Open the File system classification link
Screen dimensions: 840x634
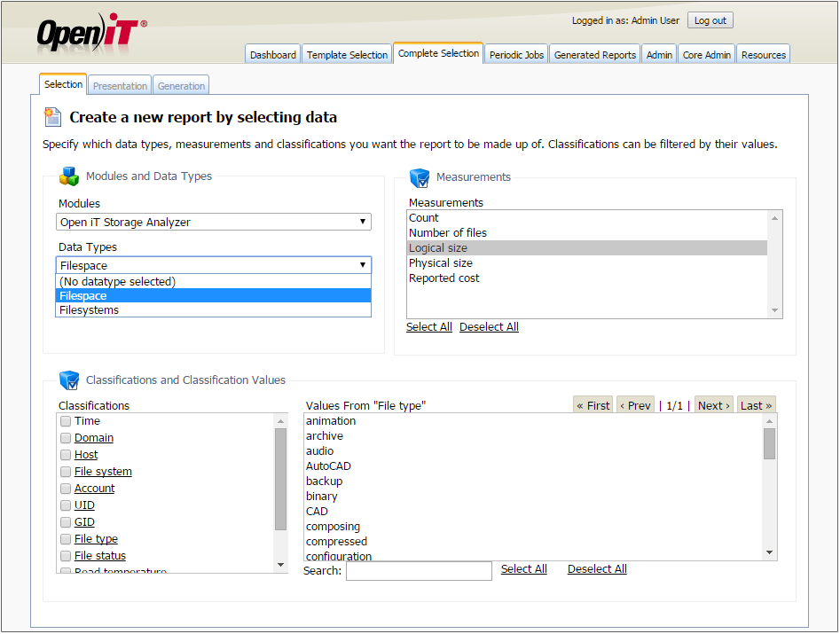[x=103, y=472]
